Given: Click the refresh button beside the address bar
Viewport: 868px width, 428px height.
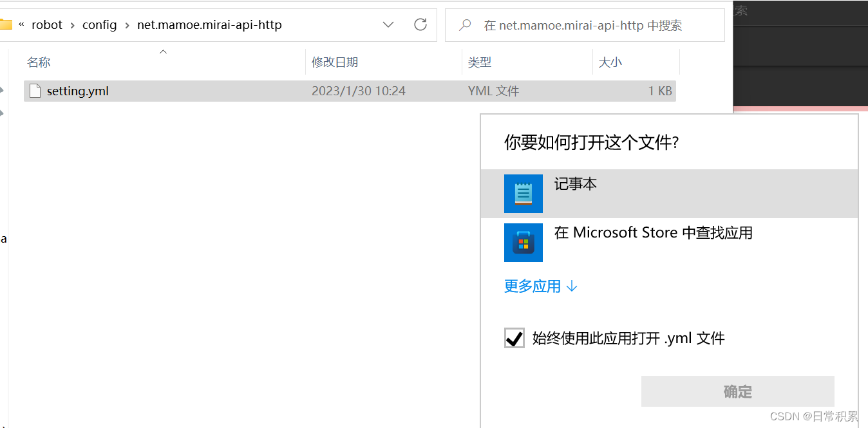Looking at the screenshot, I should point(420,24).
